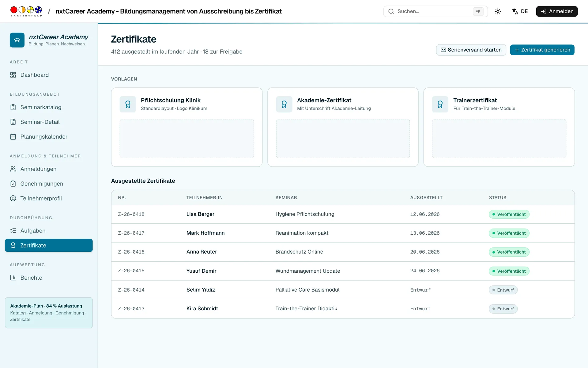Click the Anmelden login button
Image resolution: width=588 pixels, height=368 pixels.
coord(557,11)
